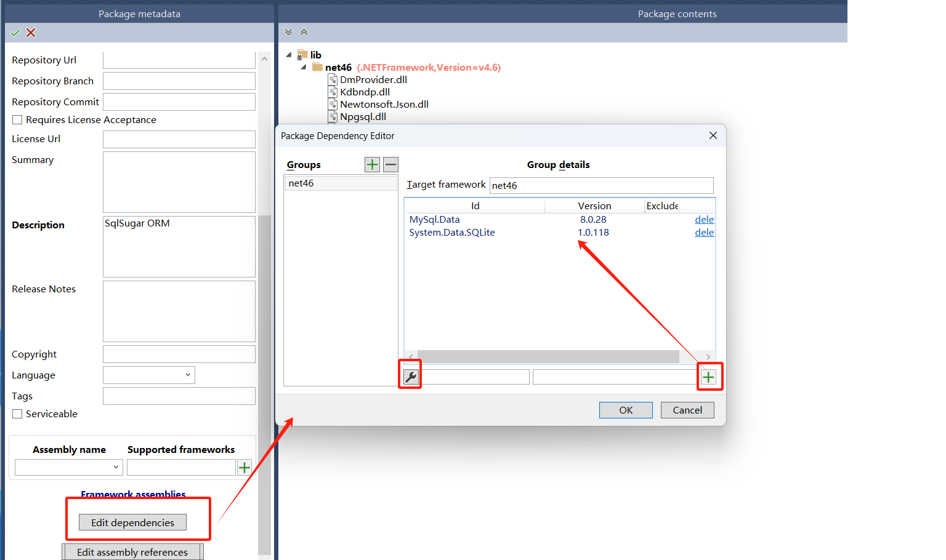Save metadata with the green checkmark icon

coord(15,33)
